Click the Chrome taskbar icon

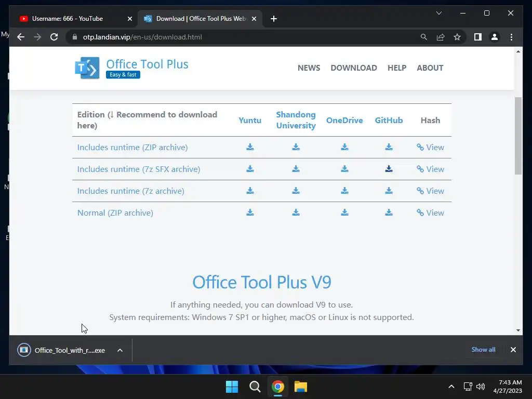click(x=277, y=387)
